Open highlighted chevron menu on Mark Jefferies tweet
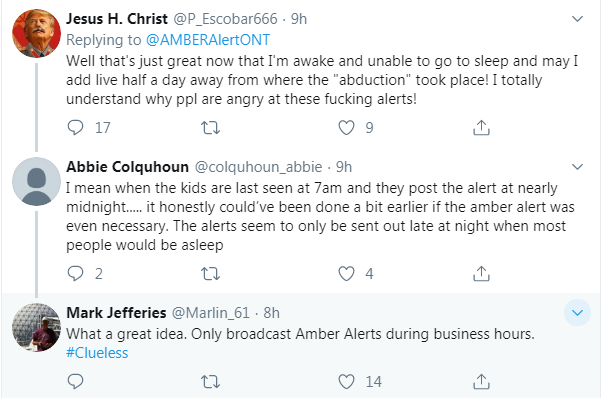 [577, 312]
